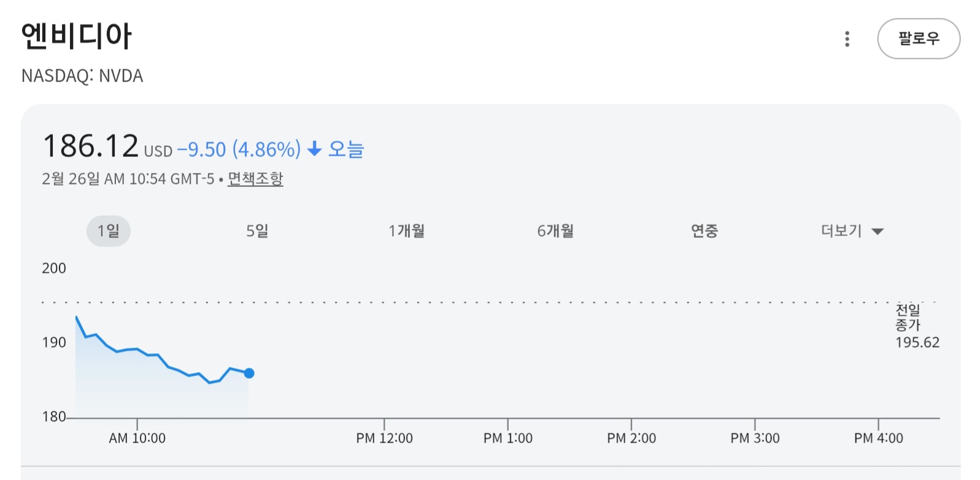The image size is (980, 480).
Task: Switch to the 5일 chart range
Action: (x=257, y=231)
